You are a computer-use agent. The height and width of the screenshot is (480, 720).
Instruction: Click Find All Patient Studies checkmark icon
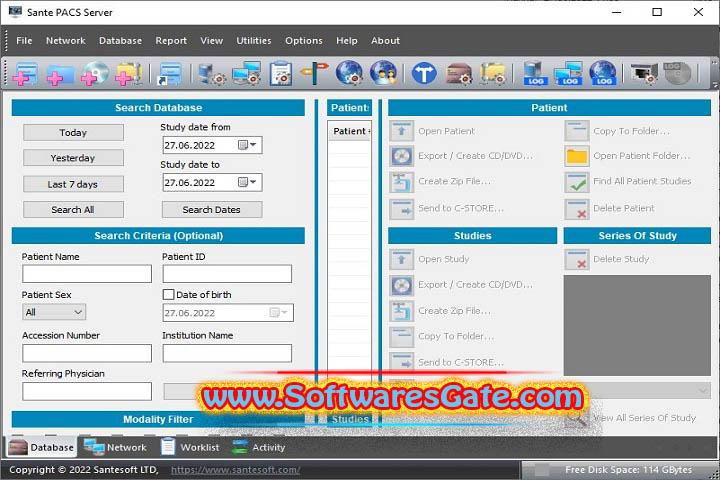point(577,182)
